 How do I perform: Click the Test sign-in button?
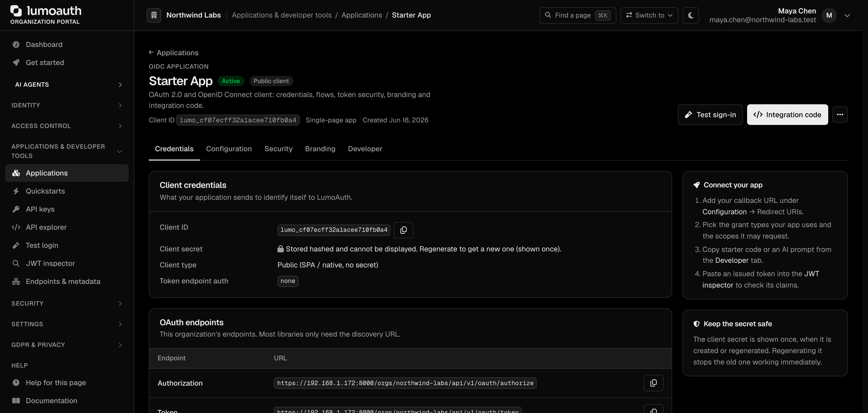click(710, 114)
